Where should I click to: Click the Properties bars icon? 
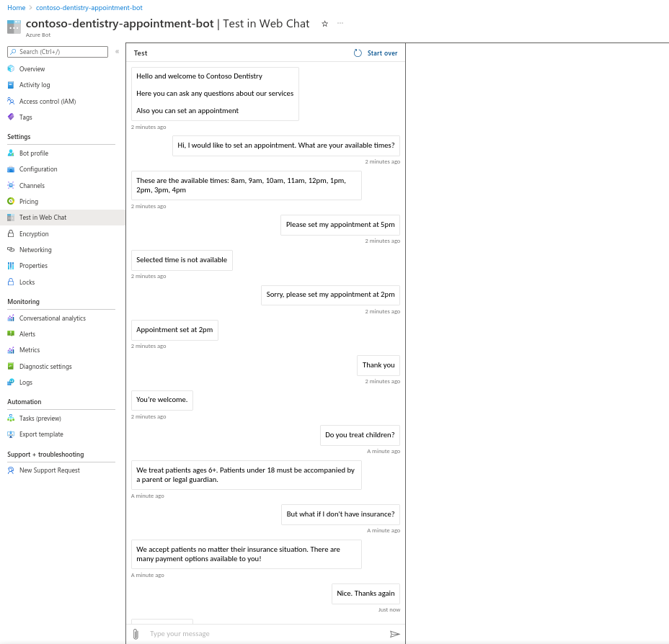click(11, 266)
